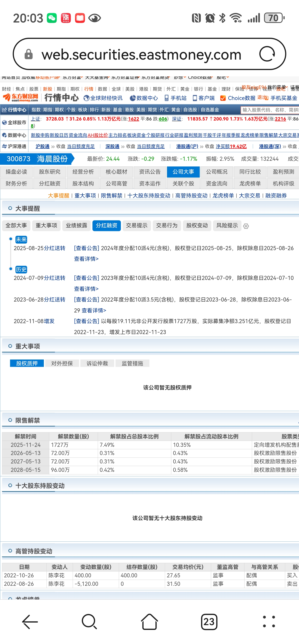This screenshot has height=644, width=299.
Task: Click the 2025-11-24 unlock date cell
Action: click(x=26, y=445)
